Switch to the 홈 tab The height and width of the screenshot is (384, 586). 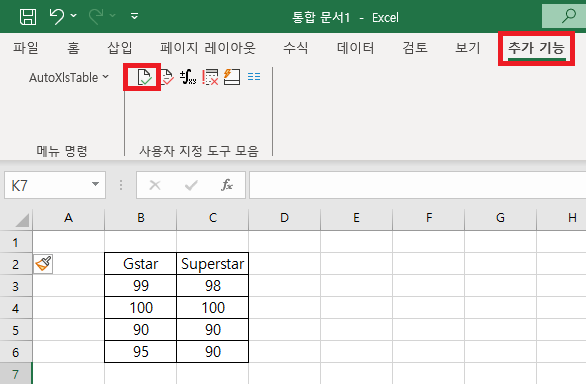pos(73,48)
